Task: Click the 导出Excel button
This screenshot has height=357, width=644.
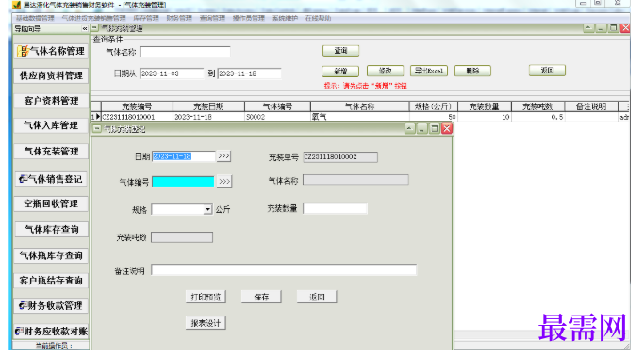Action: click(x=429, y=71)
